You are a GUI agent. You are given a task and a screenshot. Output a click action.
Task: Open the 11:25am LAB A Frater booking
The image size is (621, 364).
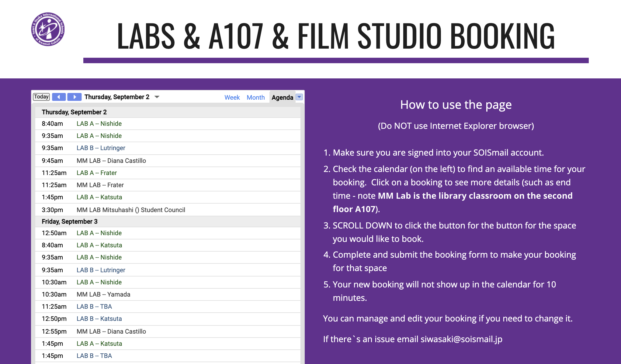[x=97, y=173]
